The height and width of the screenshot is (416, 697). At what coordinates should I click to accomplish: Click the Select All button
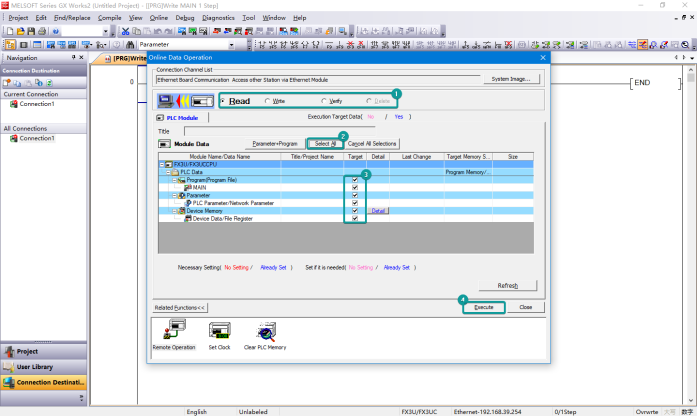[x=325, y=144]
